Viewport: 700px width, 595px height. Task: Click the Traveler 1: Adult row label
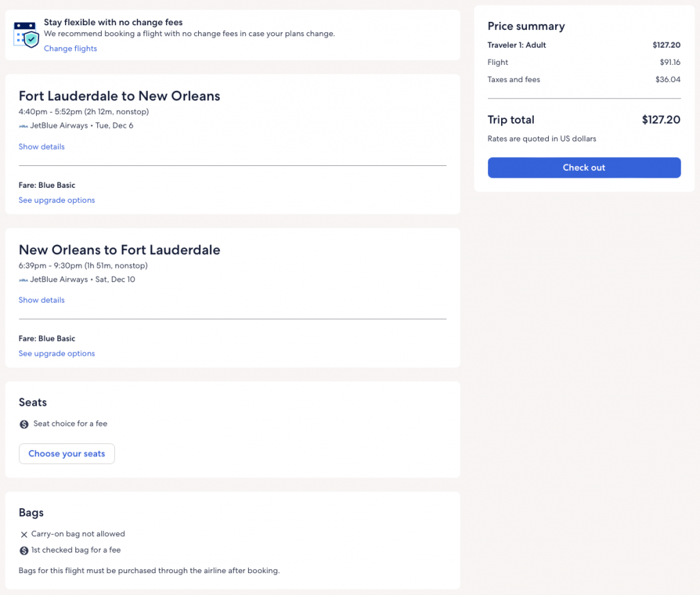pos(517,46)
